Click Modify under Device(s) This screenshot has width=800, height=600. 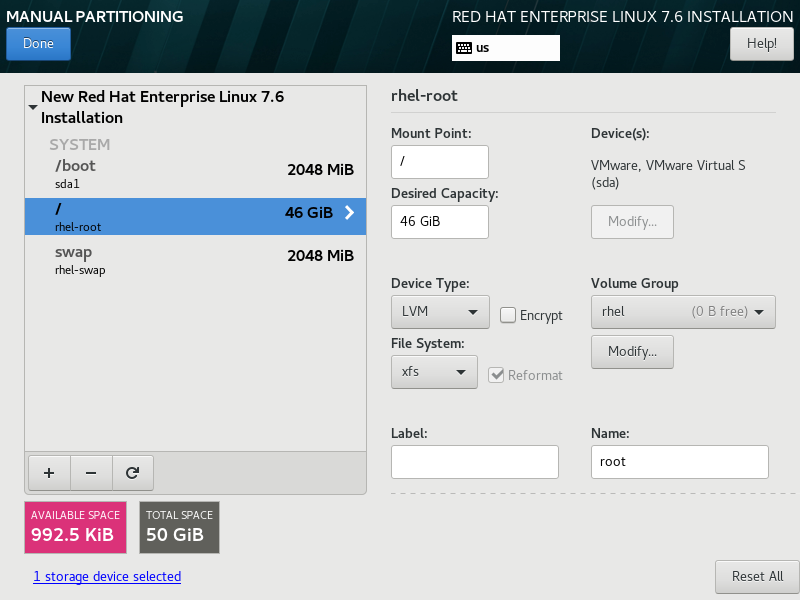pos(632,222)
